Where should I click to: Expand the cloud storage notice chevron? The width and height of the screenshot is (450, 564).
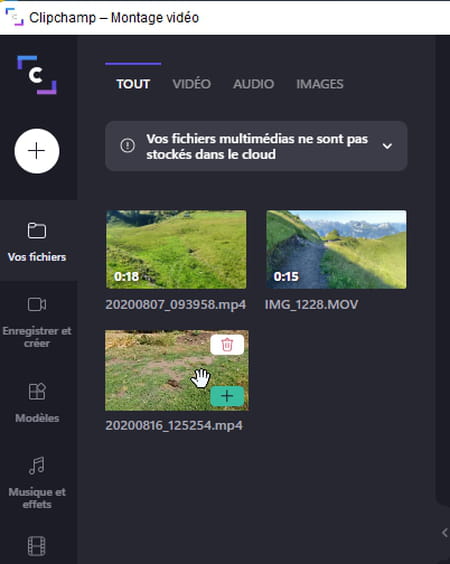click(387, 146)
